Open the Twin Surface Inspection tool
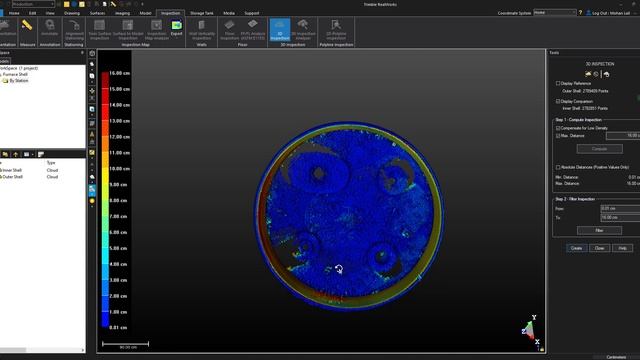The width and height of the screenshot is (640, 360). click(x=99, y=29)
